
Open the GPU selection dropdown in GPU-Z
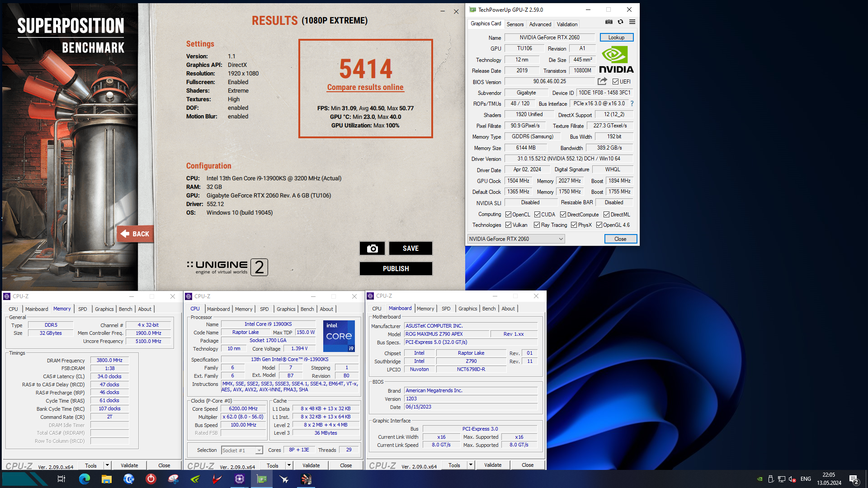tap(516, 239)
